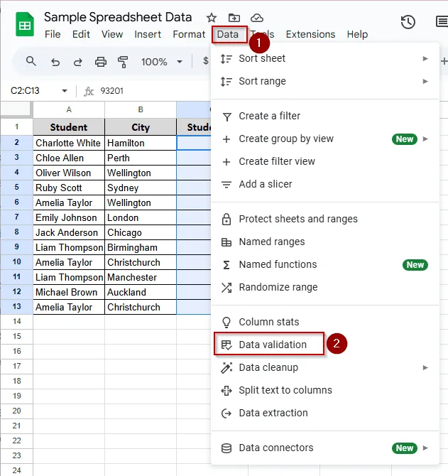The image size is (448, 476).
Task: Click the Named ranges table icon
Action: tap(226, 242)
